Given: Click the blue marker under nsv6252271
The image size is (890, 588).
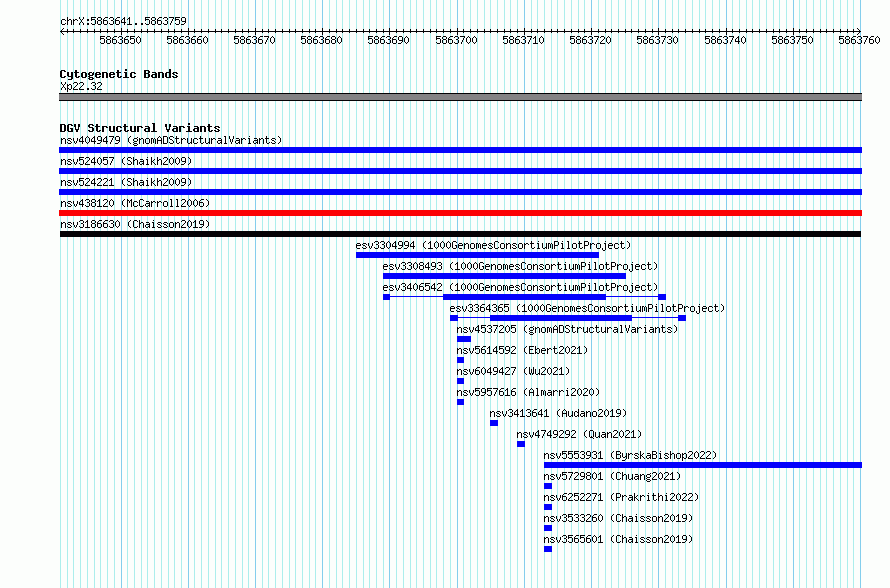Looking at the screenshot, I should click(548, 507).
